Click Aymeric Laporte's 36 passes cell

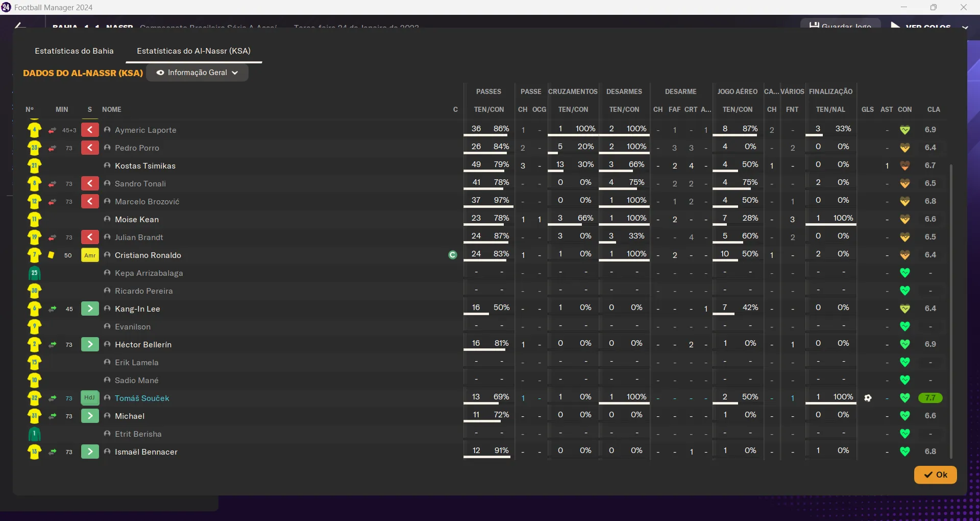[x=476, y=129]
